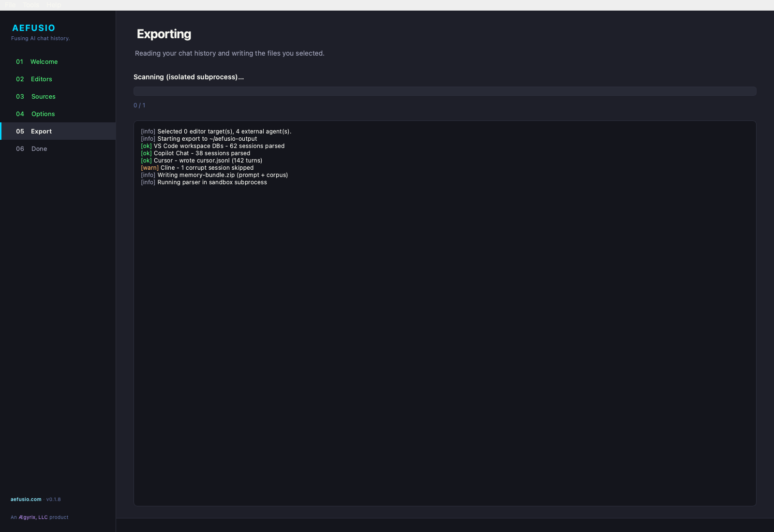
Task: Click the Scanning (isolated subprocess) heading
Action: click(x=189, y=77)
